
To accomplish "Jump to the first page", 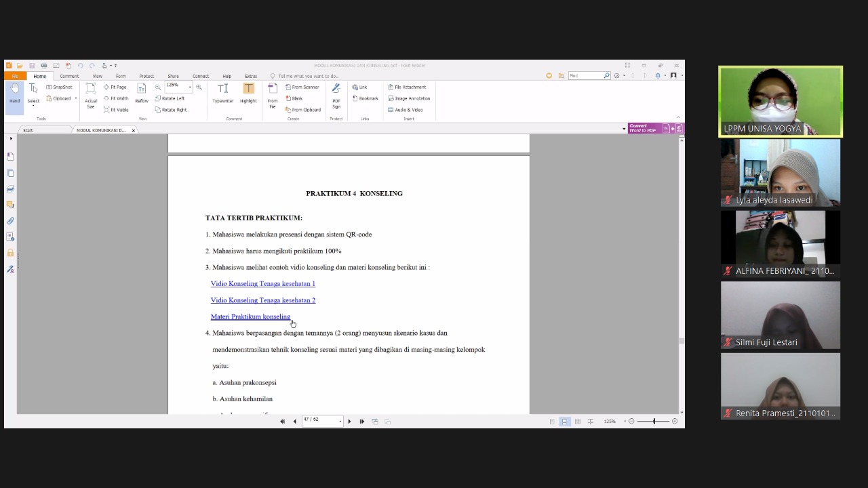I will 282,421.
